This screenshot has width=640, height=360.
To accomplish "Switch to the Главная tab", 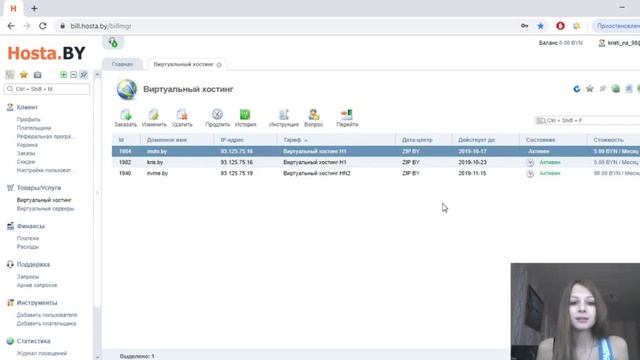I will 122,64.
